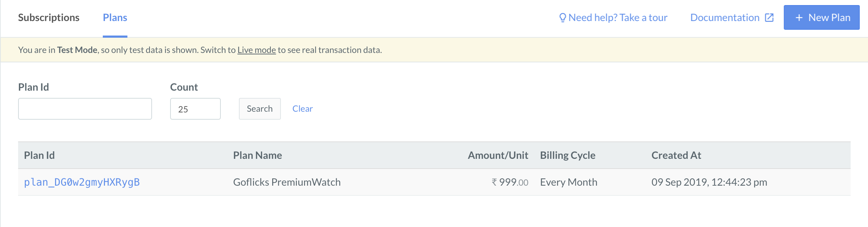Click the Amount/Unit column header
This screenshot has height=227, width=868.
(x=498, y=155)
